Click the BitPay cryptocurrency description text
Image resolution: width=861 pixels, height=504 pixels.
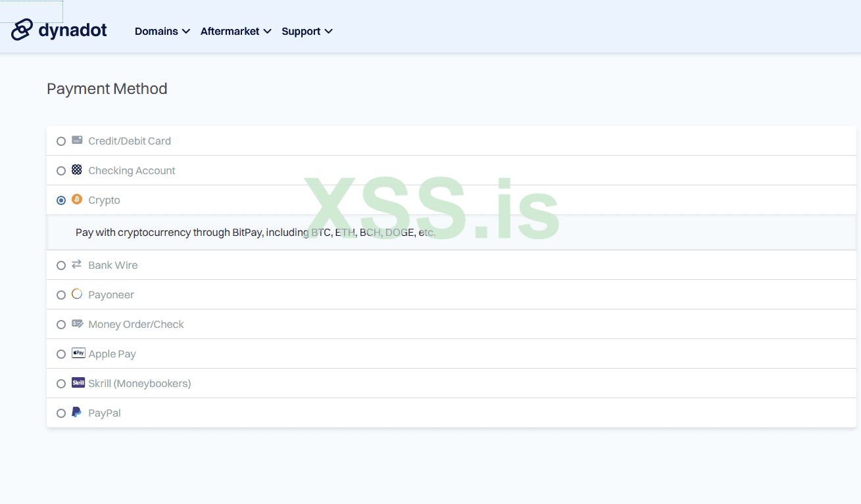(x=256, y=232)
